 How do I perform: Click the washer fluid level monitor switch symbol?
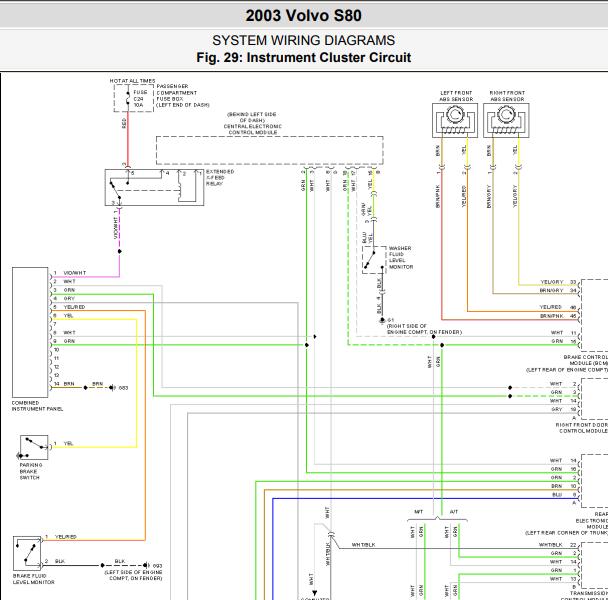click(x=374, y=259)
